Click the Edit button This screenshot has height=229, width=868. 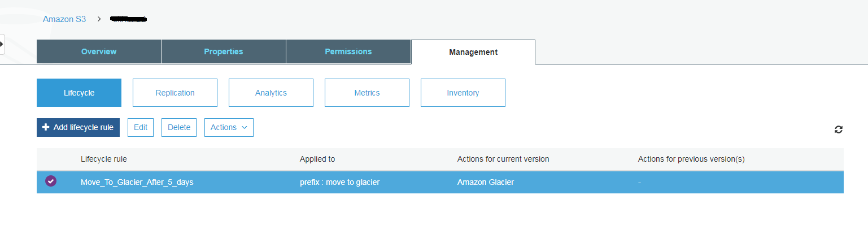tap(141, 127)
